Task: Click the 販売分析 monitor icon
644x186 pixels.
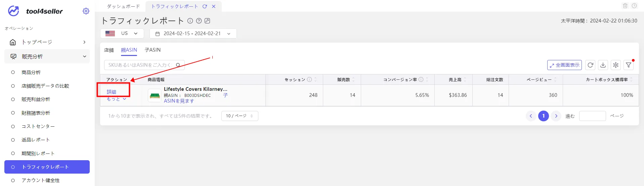Action: [13, 57]
